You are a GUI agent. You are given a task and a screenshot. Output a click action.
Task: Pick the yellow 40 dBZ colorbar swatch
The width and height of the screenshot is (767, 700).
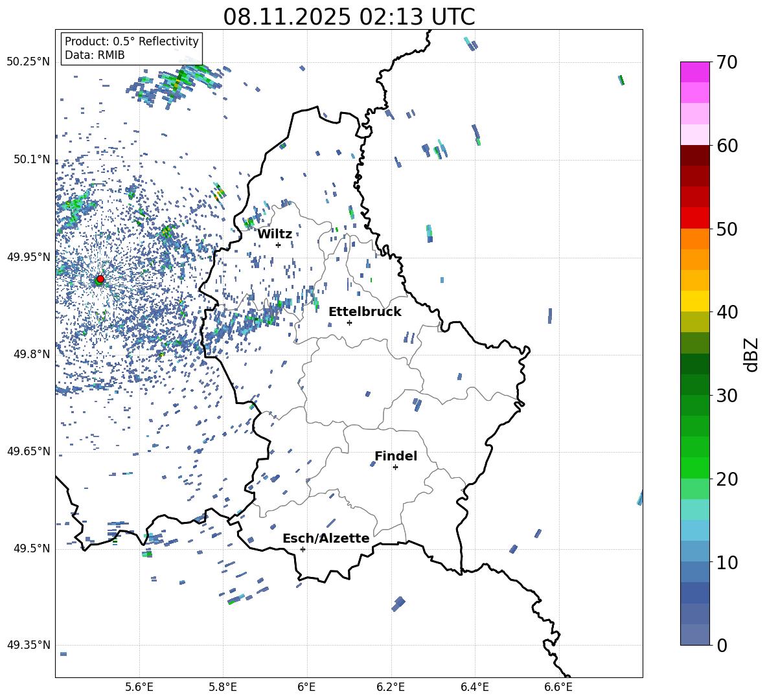(x=695, y=301)
